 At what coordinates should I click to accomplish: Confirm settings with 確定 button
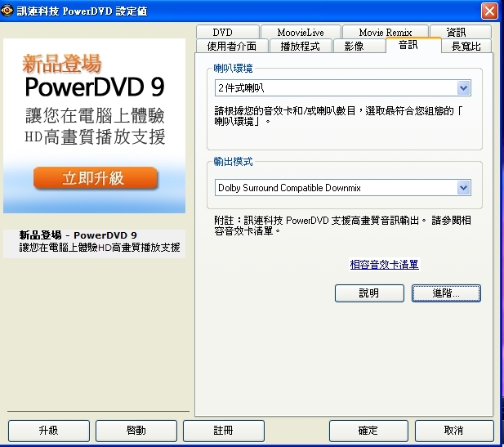368,431
